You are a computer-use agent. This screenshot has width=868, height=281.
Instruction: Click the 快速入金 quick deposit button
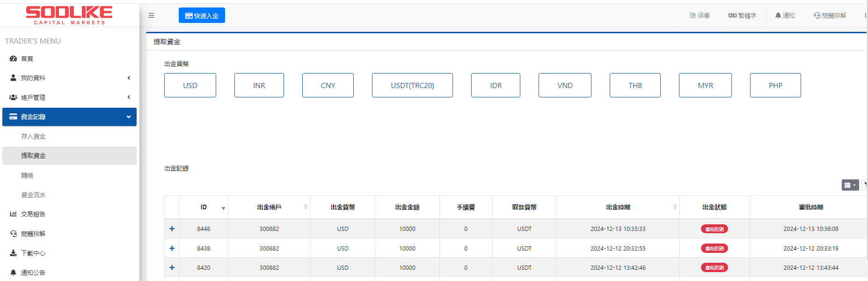[202, 15]
